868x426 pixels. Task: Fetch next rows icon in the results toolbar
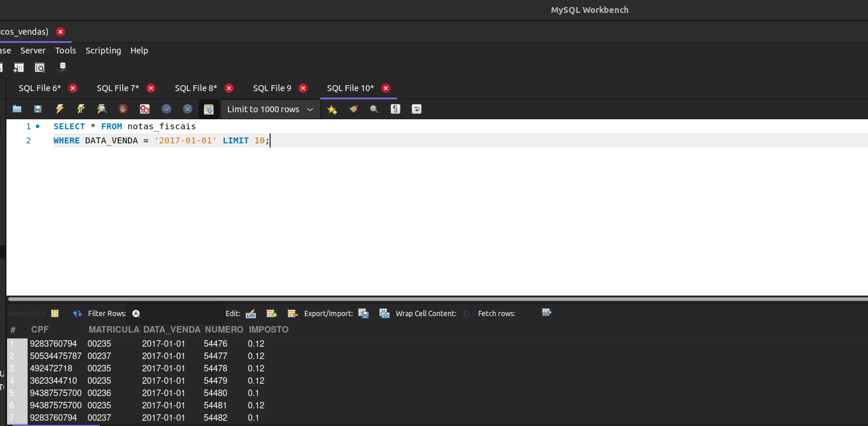(x=547, y=313)
